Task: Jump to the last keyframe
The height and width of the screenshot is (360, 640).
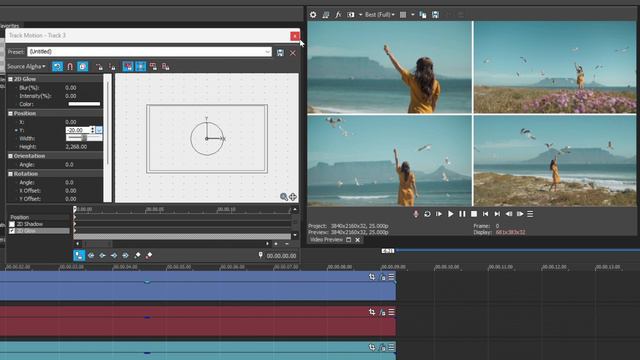Action: pyautogui.click(x=125, y=256)
